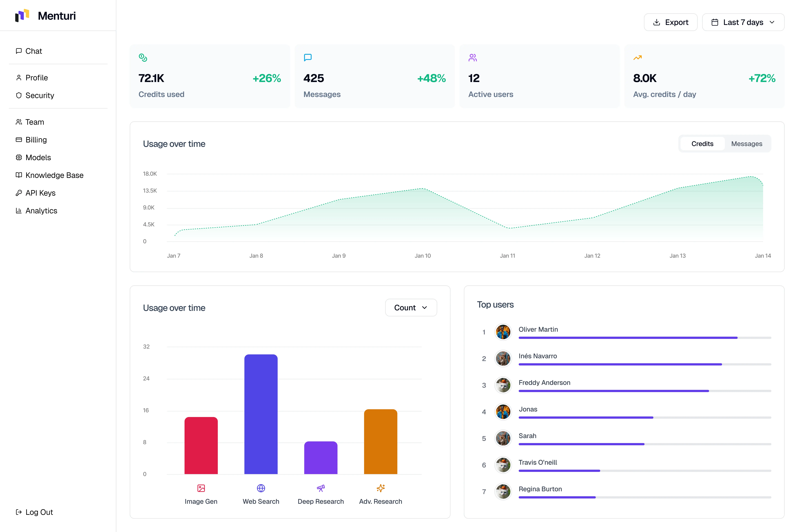Open Analytics in the sidebar
Viewport: 798px width, 532px height.
41,211
